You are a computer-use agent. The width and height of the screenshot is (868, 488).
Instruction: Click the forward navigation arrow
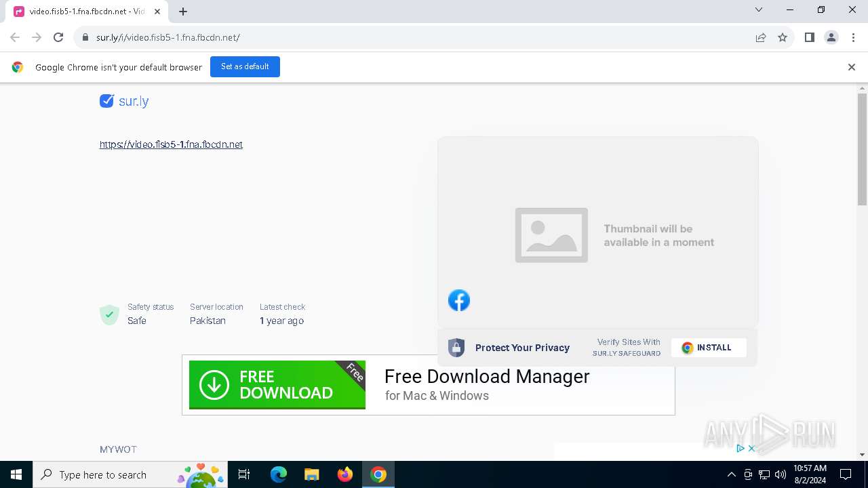pos(37,37)
